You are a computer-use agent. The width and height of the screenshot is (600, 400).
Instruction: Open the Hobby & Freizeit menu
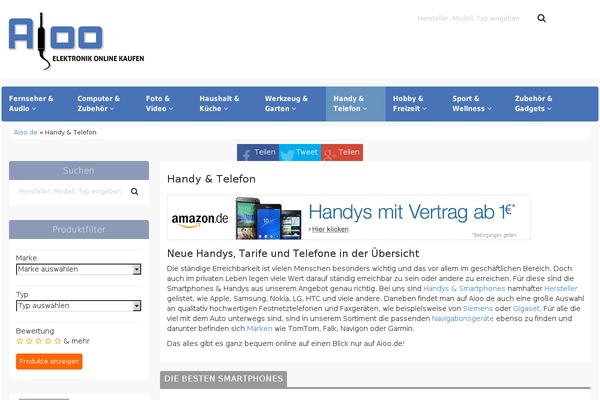tap(409, 104)
